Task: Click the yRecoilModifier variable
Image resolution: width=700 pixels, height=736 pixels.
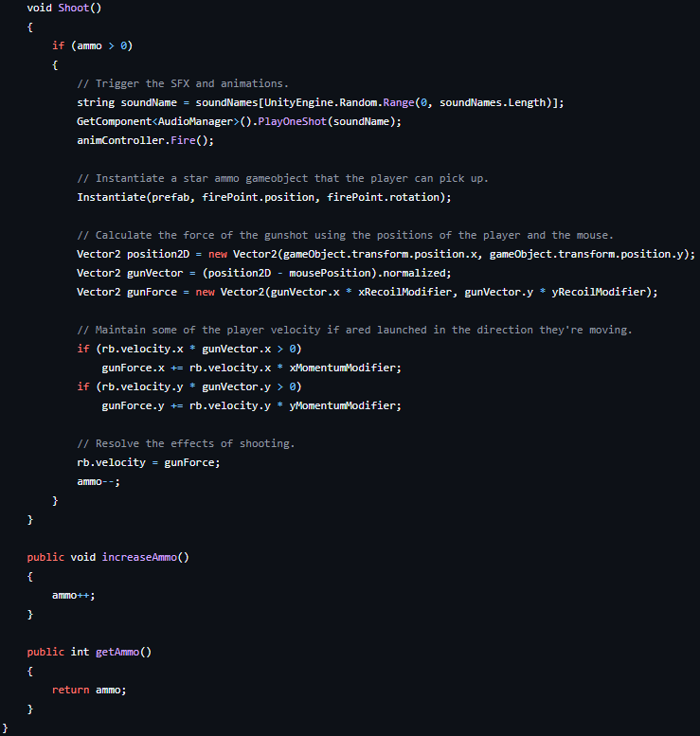Action: [598, 292]
